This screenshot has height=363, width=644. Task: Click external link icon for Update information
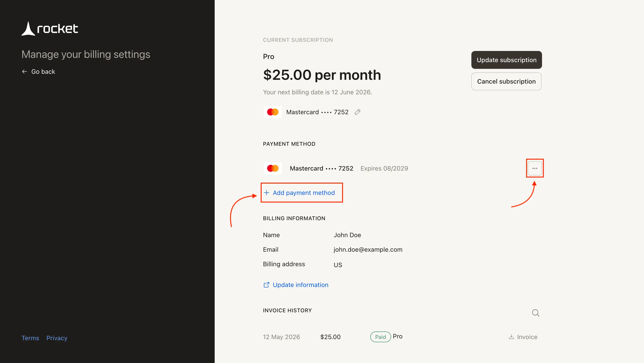(267, 285)
